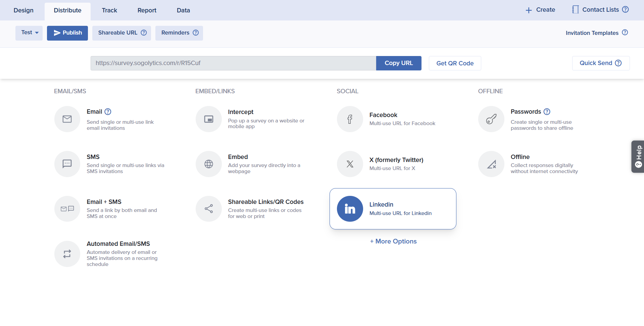Click the survey URL text field

[x=233, y=63]
